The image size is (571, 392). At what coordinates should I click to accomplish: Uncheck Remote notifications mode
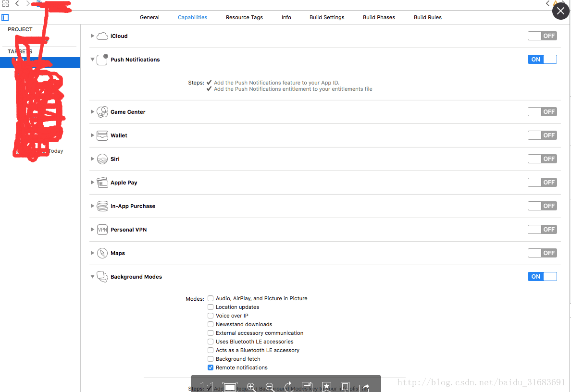pyautogui.click(x=211, y=367)
